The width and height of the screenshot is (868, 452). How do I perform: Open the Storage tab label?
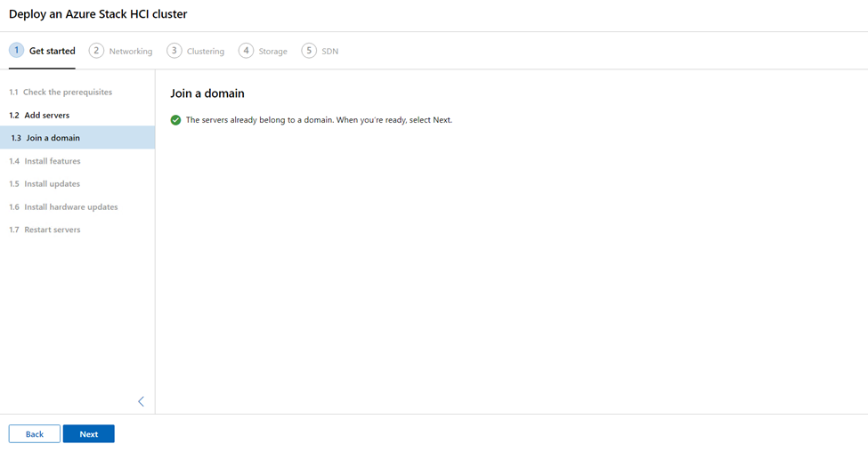[x=273, y=51]
